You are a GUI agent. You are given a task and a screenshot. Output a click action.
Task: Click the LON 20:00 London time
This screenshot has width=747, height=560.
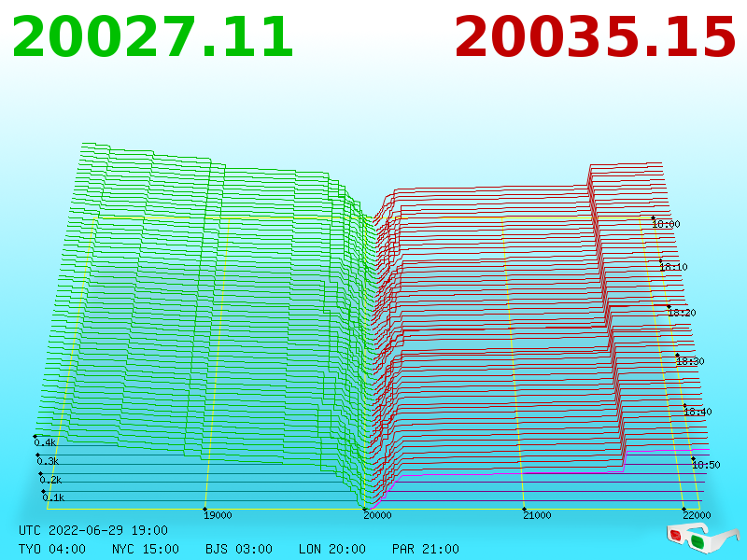(332, 549)
